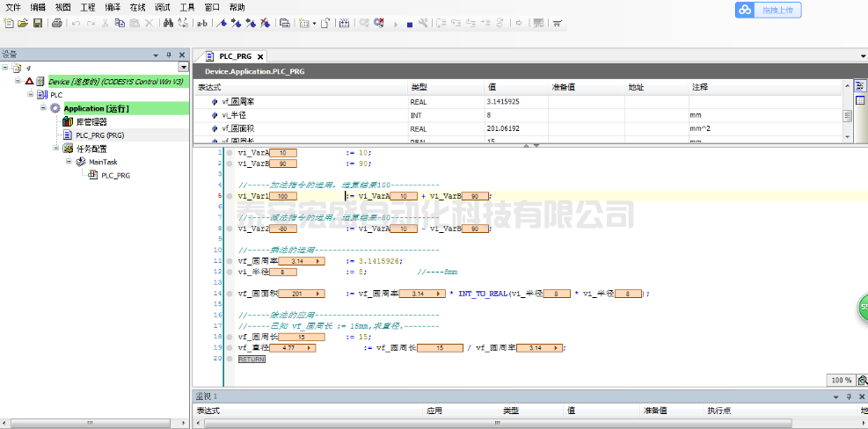The height and width of the screenshot is (429, 868).
Task: Click the Save project toolbar icon
Action: tap(38, 23)
